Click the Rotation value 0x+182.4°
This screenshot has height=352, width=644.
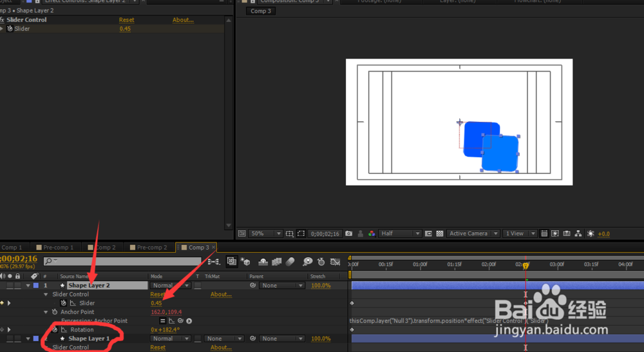coord(165,330)
